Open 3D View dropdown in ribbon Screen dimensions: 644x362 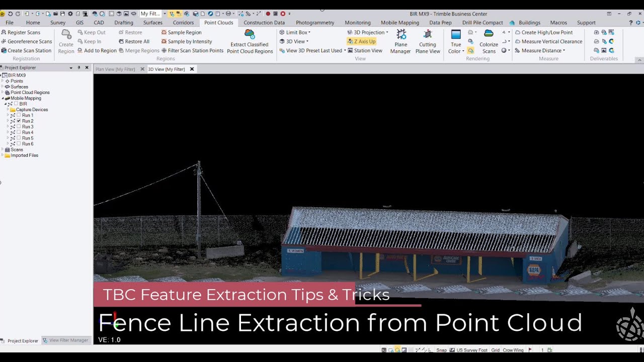tap(294, 41)
